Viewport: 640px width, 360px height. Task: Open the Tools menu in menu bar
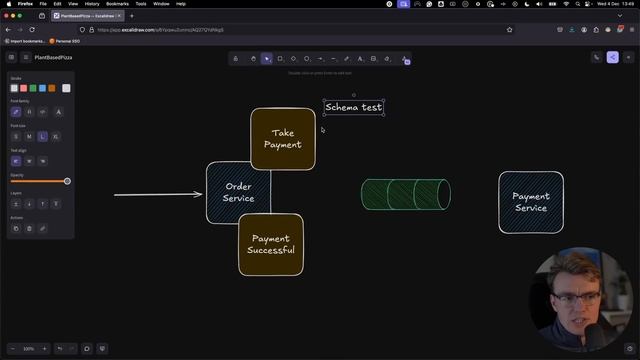(141, 4)
